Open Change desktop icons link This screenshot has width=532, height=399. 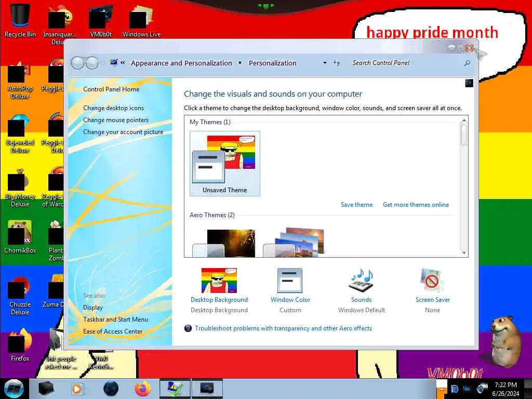pyautogui.click(x=113, y=108)
